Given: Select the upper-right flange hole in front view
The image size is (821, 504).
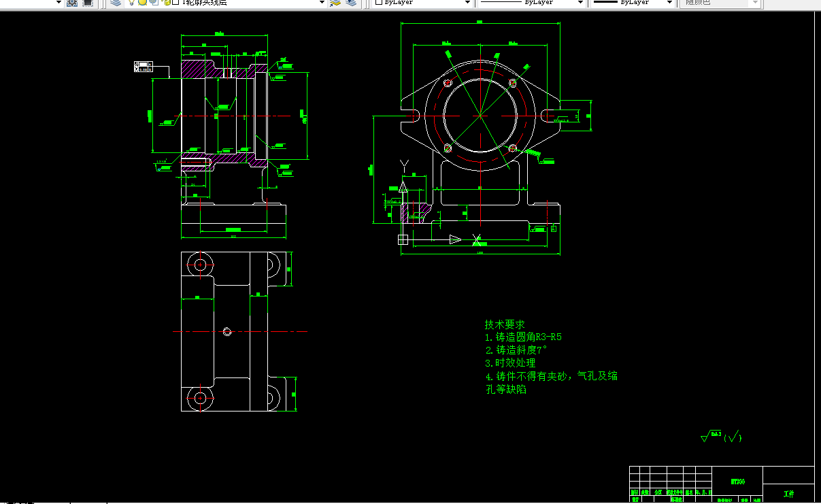Looking at the screenshot, I should [513, 82].
